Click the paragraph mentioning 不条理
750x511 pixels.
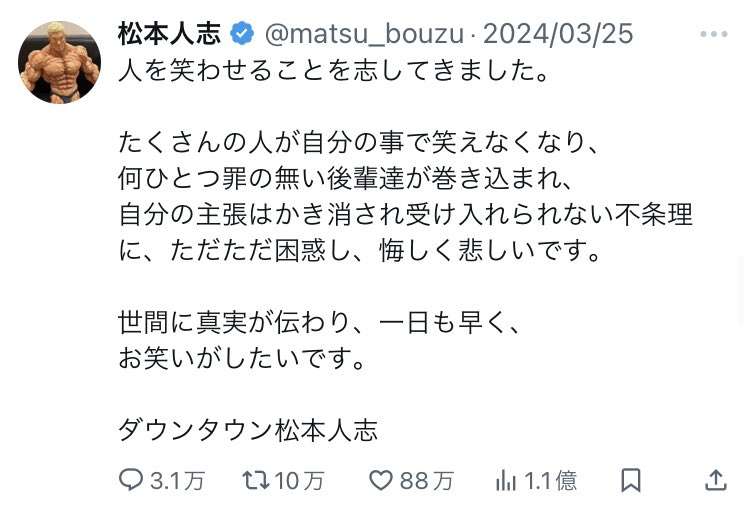(406, 196)
